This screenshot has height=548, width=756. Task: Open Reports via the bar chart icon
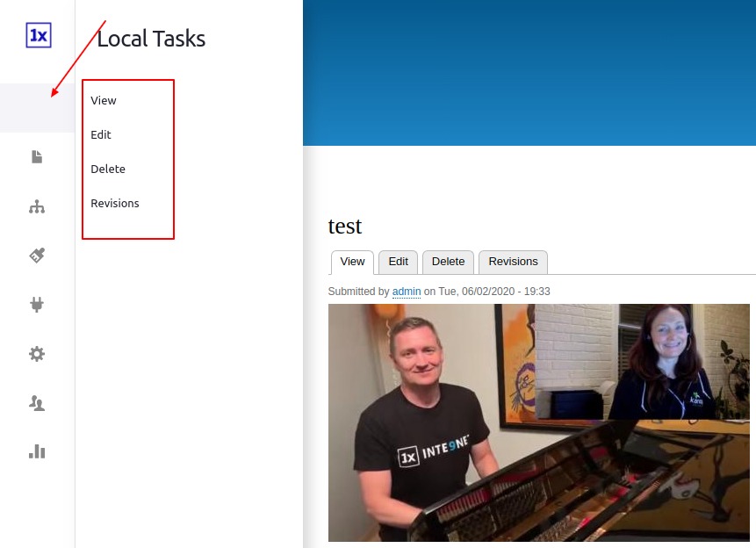coord(36,451)
